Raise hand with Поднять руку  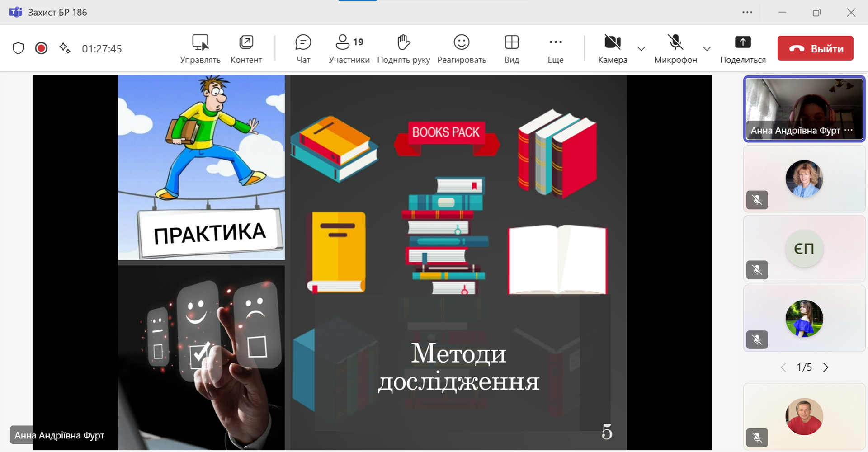point(403,48)
